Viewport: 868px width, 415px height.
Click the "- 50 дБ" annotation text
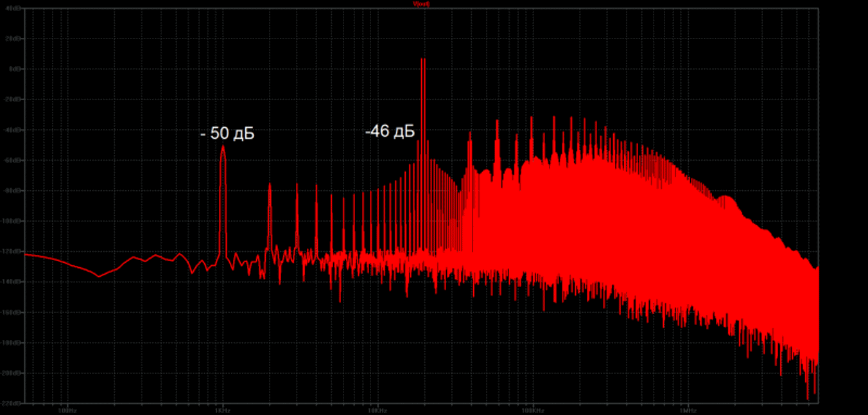pyautogui.click(x=227, y=134)
